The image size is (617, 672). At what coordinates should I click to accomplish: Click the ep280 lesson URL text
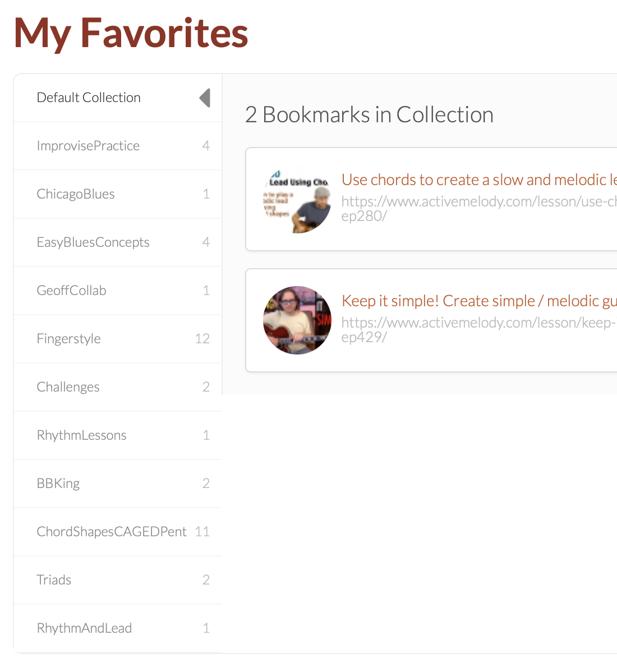coord(479,208)
